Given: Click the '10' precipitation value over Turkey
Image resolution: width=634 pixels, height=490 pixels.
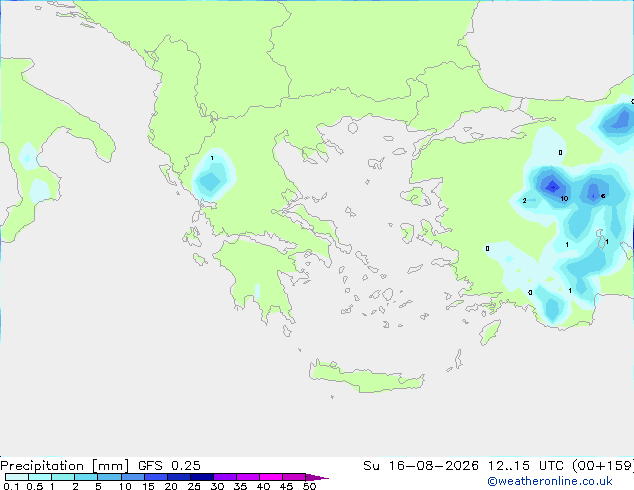Looking at the screenshot, I should (564, 199).
